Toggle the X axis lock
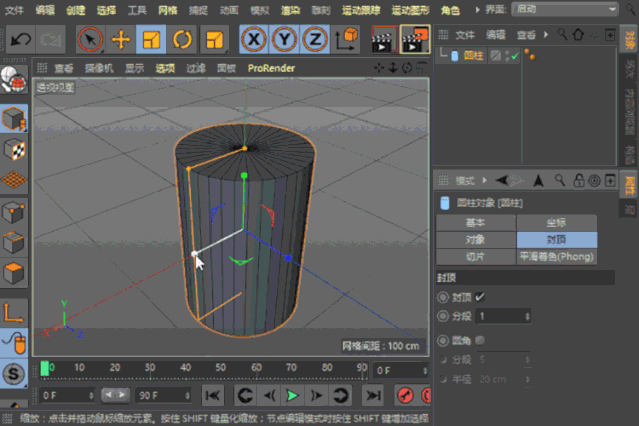Image resolution: width=639 pixels, height=426 pixels. 253,40
